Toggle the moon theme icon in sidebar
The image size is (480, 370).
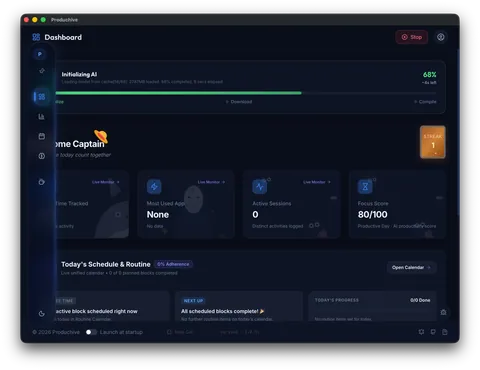pyautogui.click(x=42, y=314)
